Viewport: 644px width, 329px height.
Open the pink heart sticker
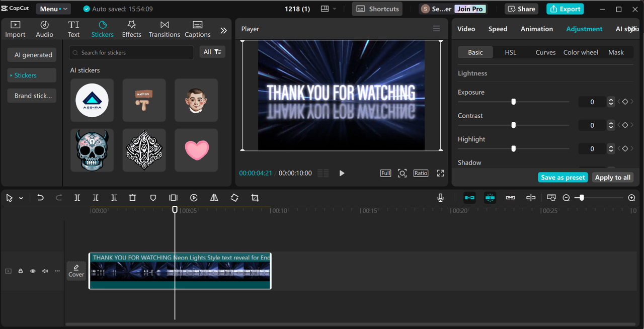196,150
